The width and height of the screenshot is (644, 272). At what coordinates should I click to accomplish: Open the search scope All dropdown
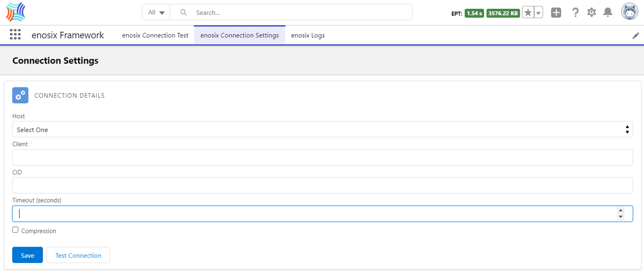point(156,13)
